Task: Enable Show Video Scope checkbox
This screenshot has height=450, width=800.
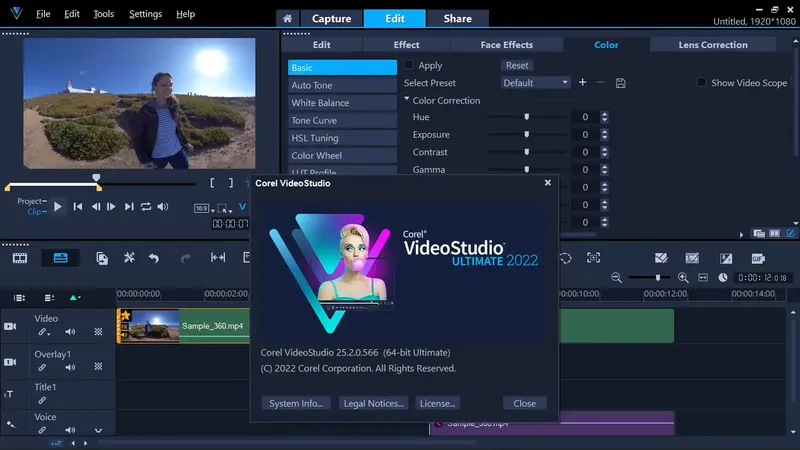Action: click(x=702, y=82)
